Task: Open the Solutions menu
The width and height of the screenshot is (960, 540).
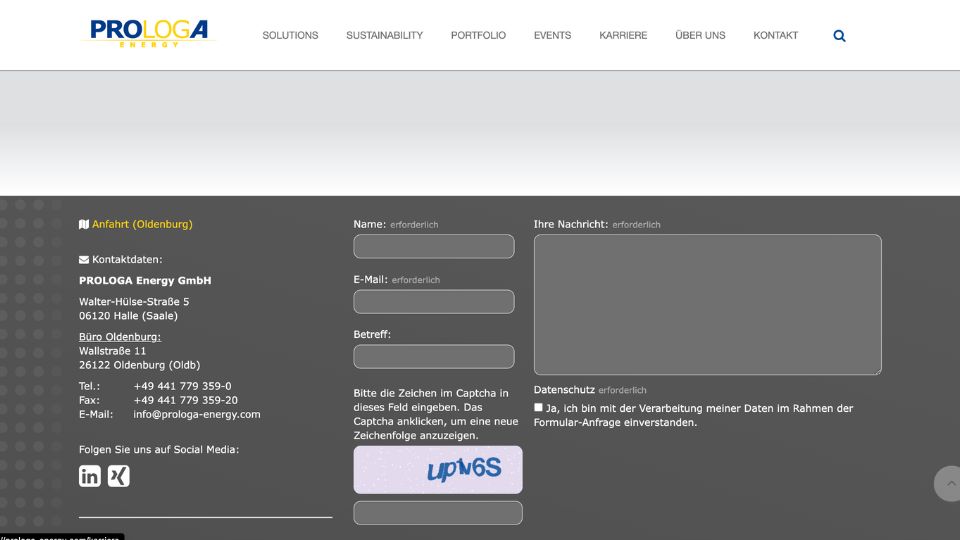Action: click(290, 36)
